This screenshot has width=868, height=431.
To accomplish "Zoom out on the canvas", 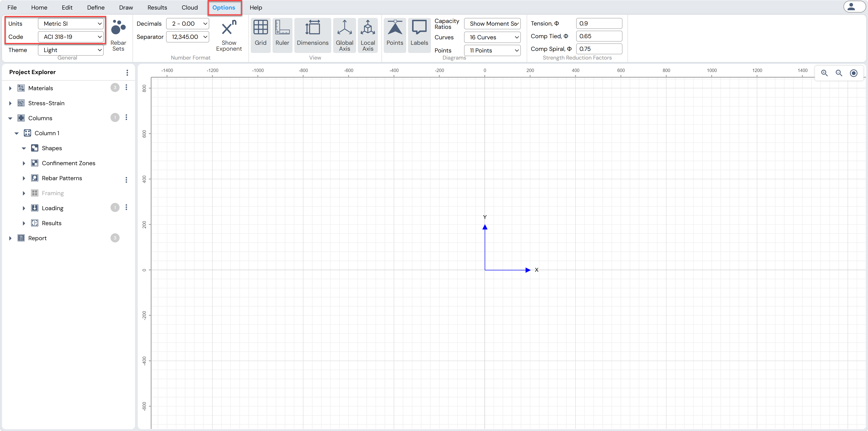I will click(x=839, y=73).
